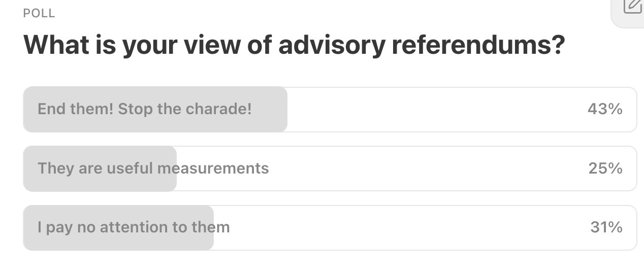Click the 43% result value
Image resolution: width=644 pixels, height=273 pixels.
[605, 109]
